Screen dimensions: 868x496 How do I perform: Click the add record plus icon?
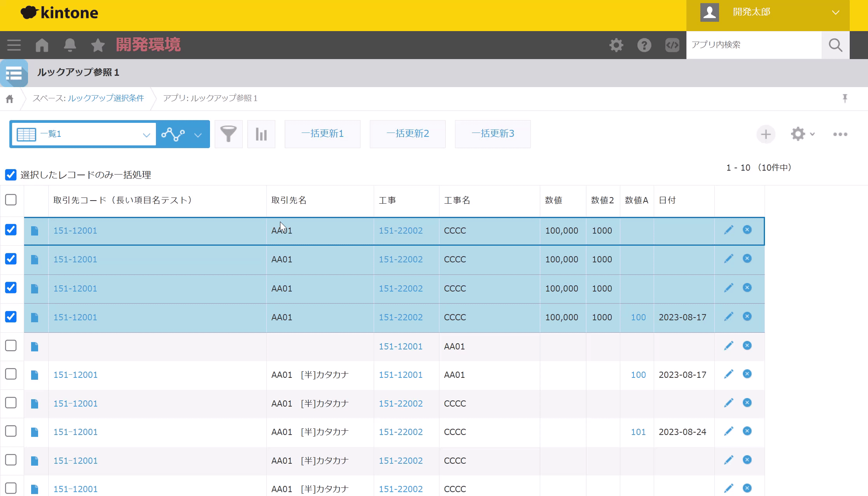[x=765, y=134]
